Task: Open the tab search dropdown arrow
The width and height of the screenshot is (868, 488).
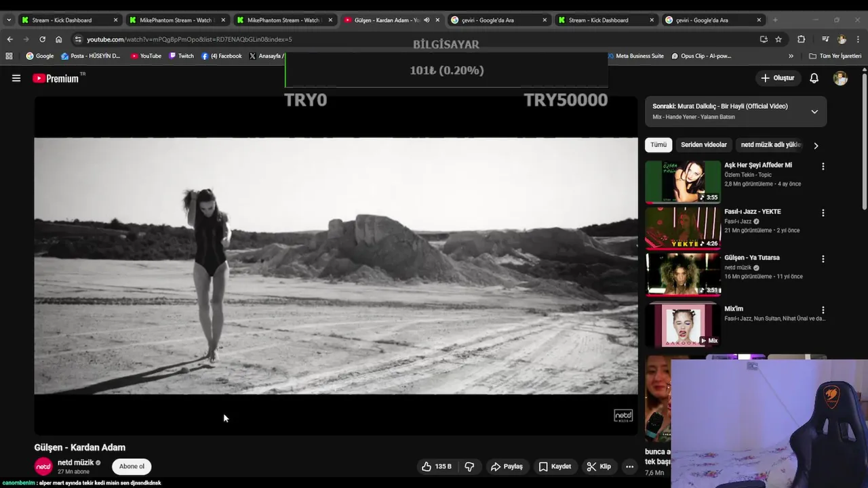Action: pos(8,20)
